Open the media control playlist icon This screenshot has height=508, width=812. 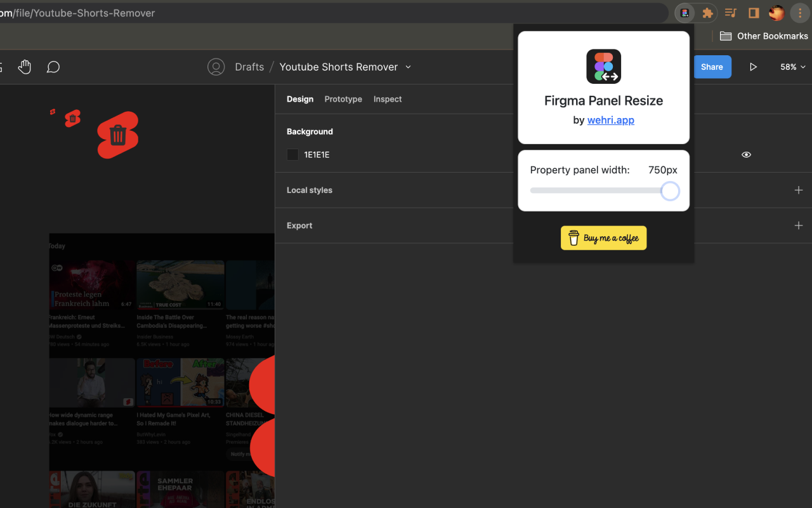tap(731, 13)
